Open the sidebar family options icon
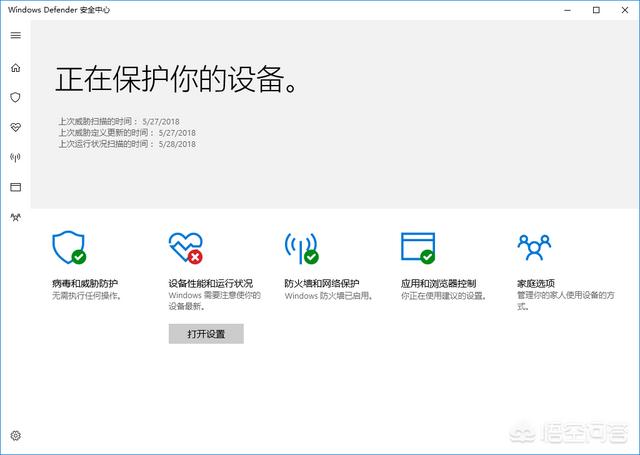Screen dimensions: 640x455 tap(16, 217)
